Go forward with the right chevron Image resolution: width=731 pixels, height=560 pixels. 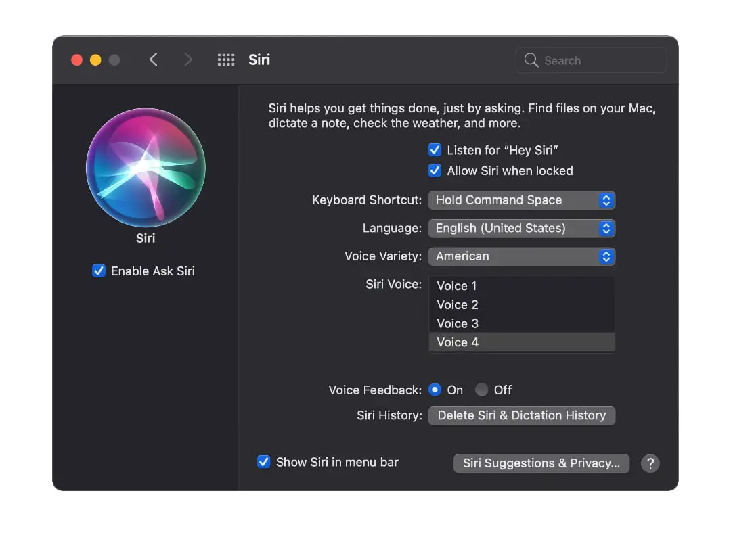tap(188, 60)
